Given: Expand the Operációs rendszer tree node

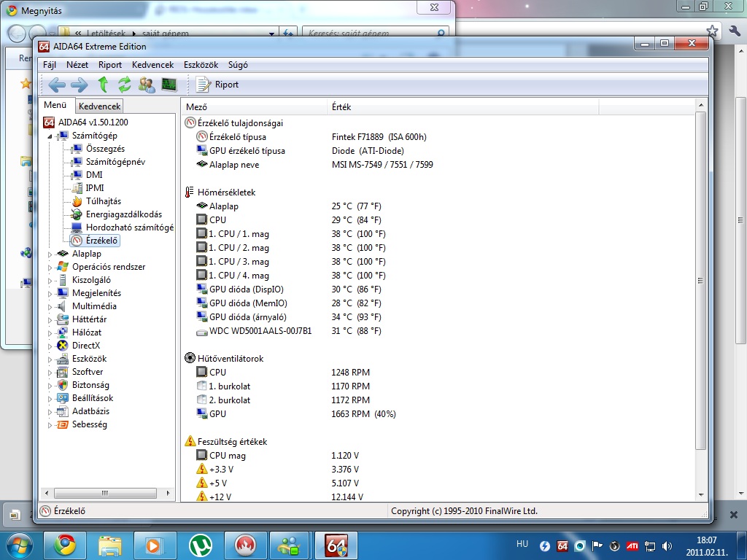Looking at the screenshot, I should click(50, 268).
